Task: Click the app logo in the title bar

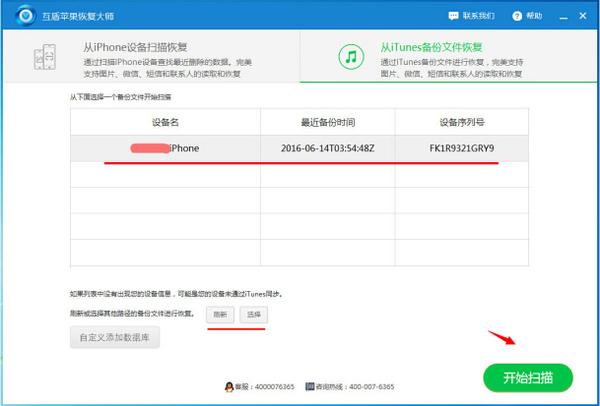Action: (26, 16)
